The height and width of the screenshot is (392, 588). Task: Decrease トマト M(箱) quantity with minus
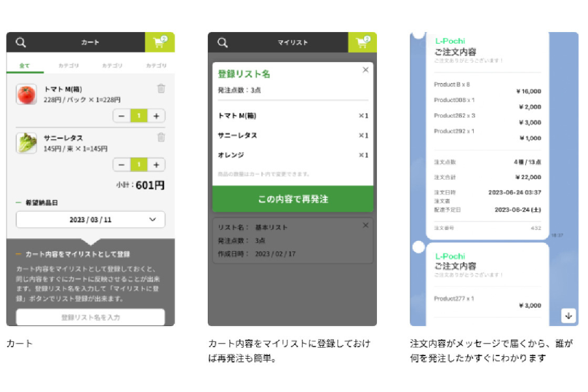pos(122,116)
